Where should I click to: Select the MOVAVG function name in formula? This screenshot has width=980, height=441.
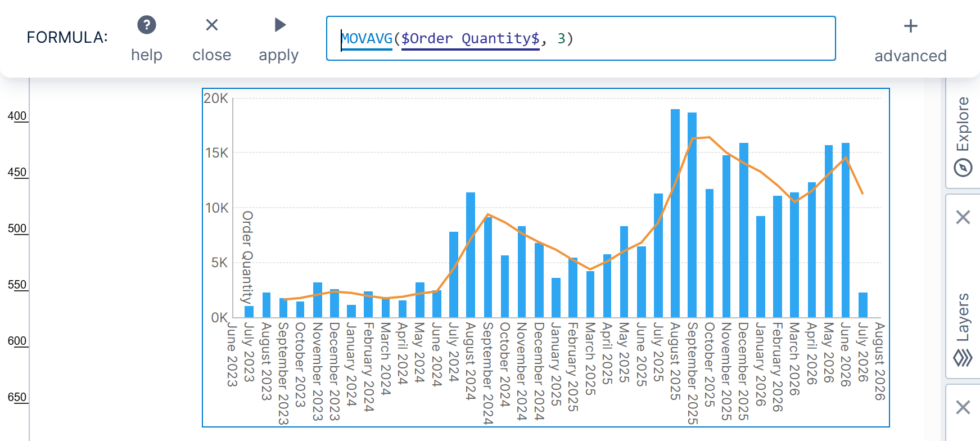[x=367, y=38]
